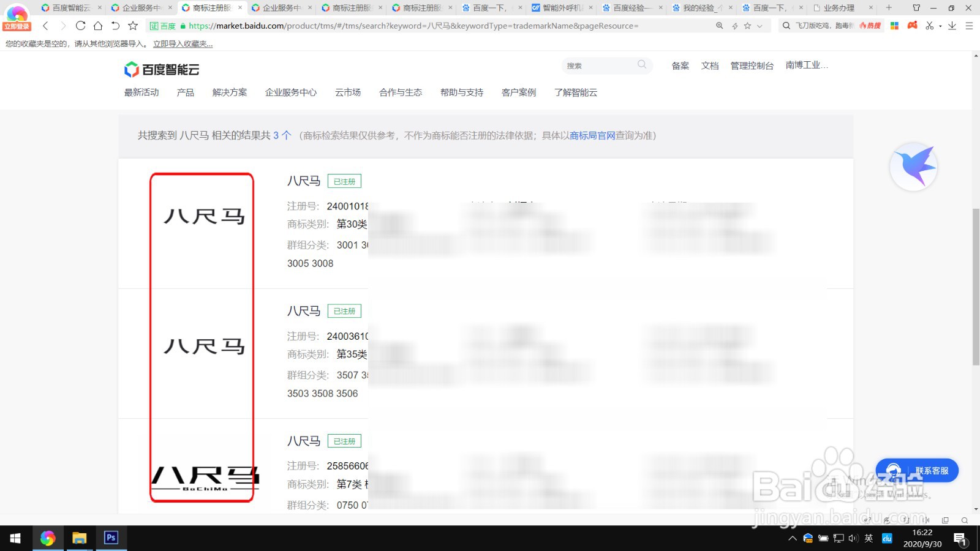Viewport: 980px width, 551px height.
Task: Switch to the 智能外呼机 tab
Action: tap(562, 8)
